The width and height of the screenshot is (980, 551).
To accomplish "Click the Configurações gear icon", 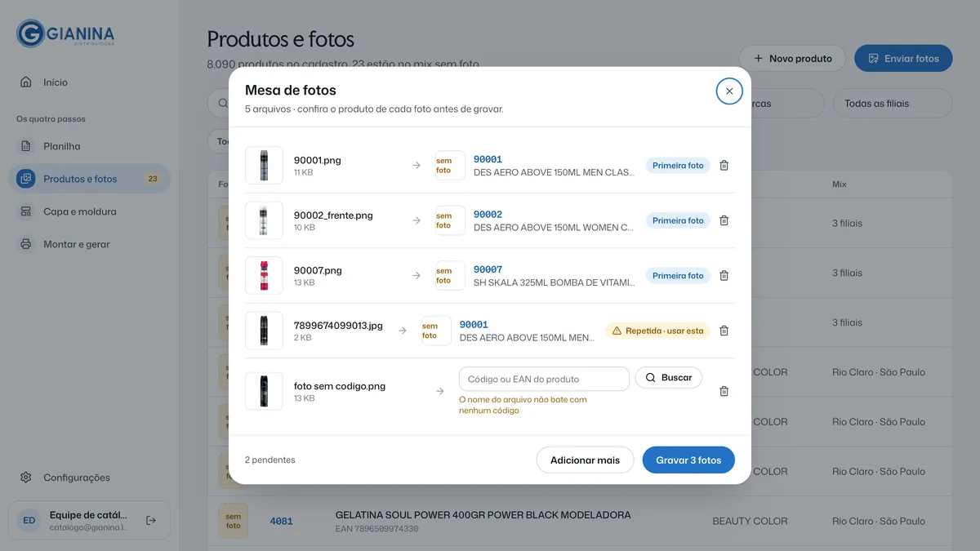I will tap(26, 478).
